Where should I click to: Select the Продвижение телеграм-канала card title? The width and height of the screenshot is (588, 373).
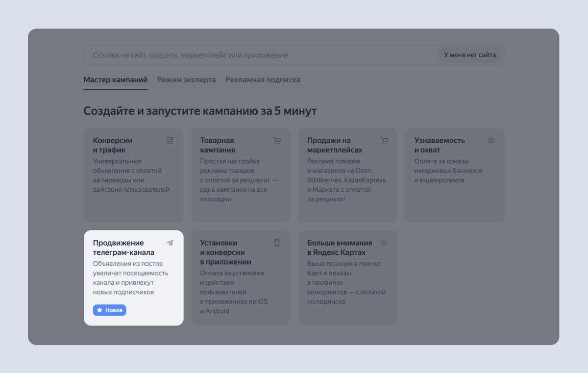123,248
